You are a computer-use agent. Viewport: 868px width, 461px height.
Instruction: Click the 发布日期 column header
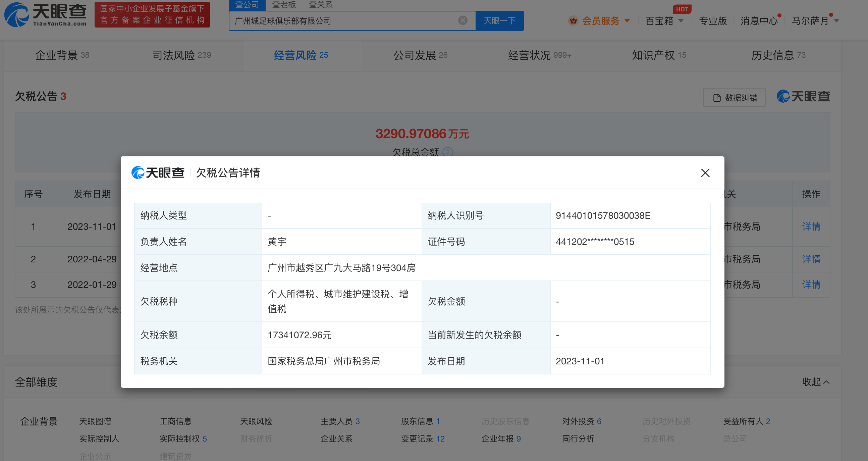92,194
